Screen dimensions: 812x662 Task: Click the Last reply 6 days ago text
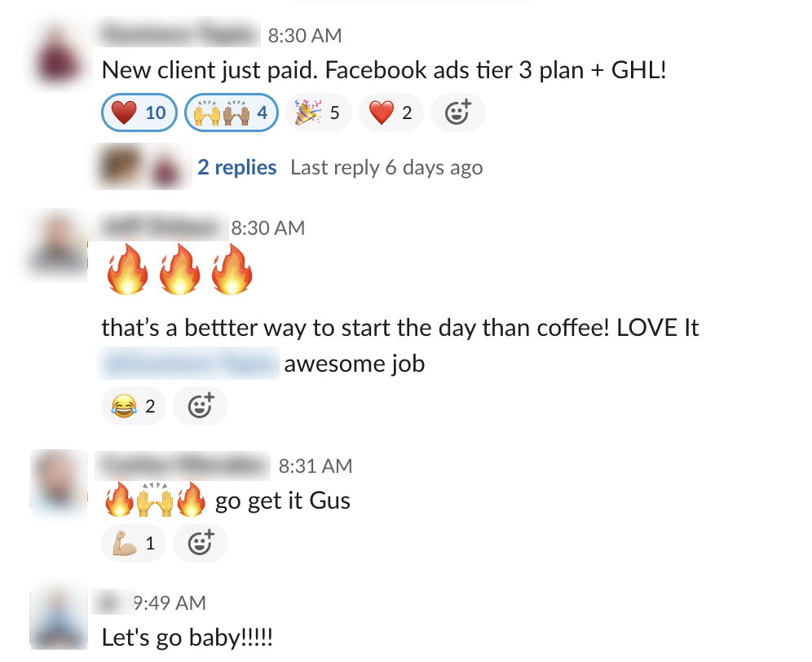[386, 167]
